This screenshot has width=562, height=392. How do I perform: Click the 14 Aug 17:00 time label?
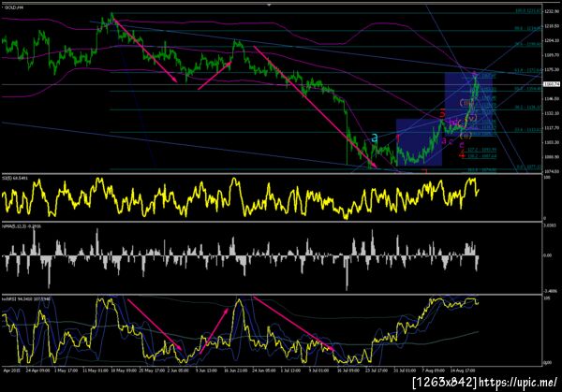463,370
